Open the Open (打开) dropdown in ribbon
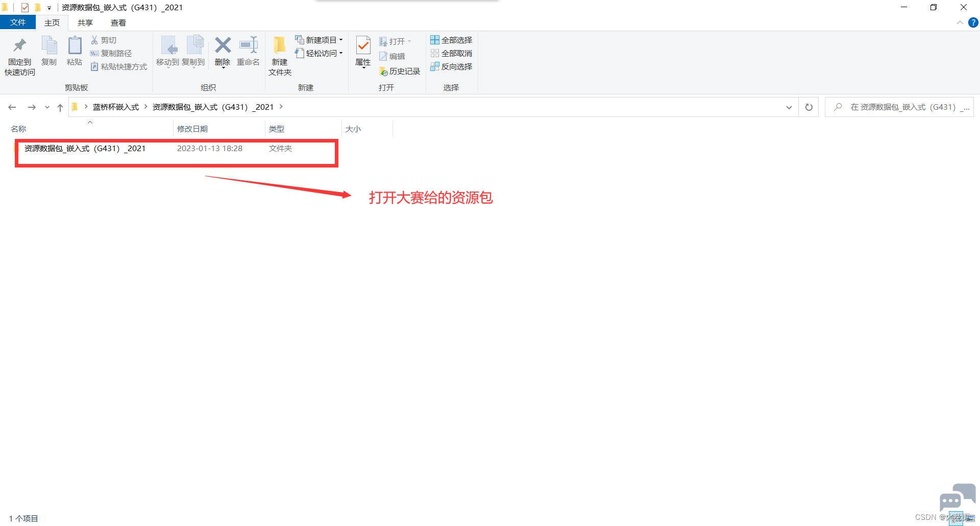The height and width of the screenshot is (526, 980). 395,41
